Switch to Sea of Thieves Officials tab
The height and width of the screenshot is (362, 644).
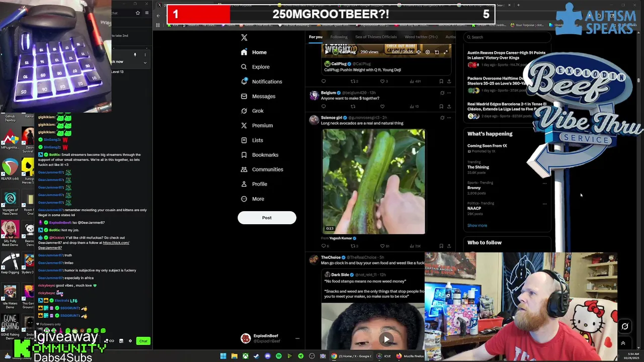(x=376, y=37)
